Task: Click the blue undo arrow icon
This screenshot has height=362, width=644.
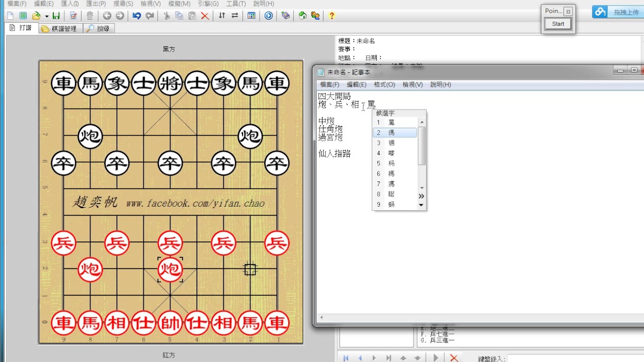Action: (x=137, y=16)
